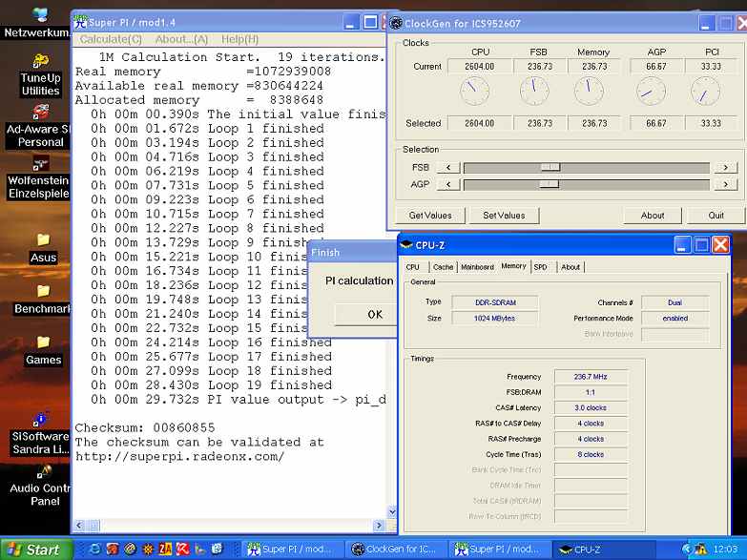Click Internet Explorer quick launch icon

(94, 550)
